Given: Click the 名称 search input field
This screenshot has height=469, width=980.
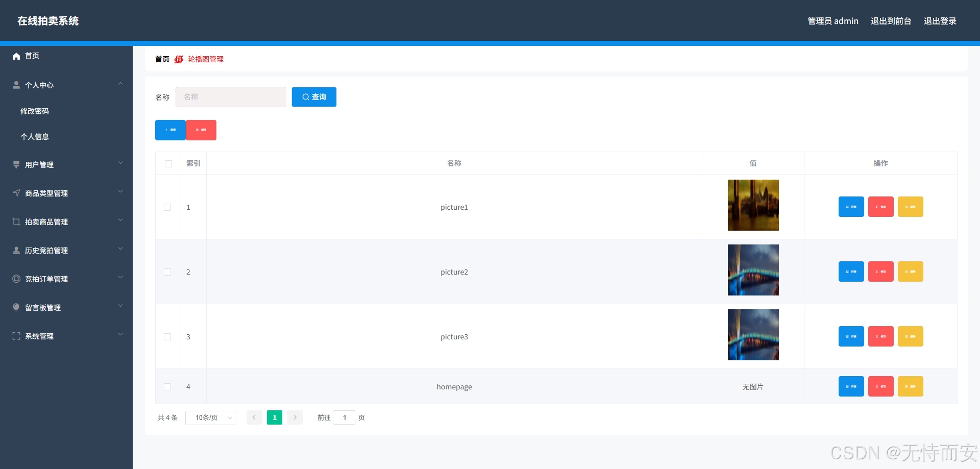Looking at the screenshot, I should tap(231, 97).
